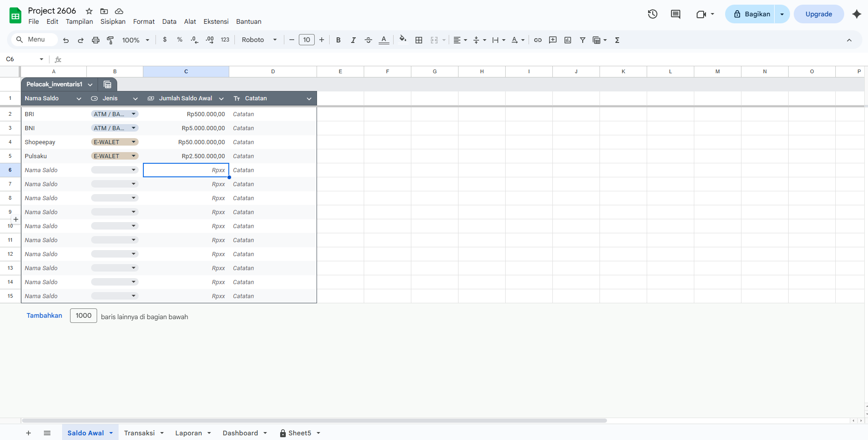
Task: Open the Sisipkan menu
Action: click(113, 21)
